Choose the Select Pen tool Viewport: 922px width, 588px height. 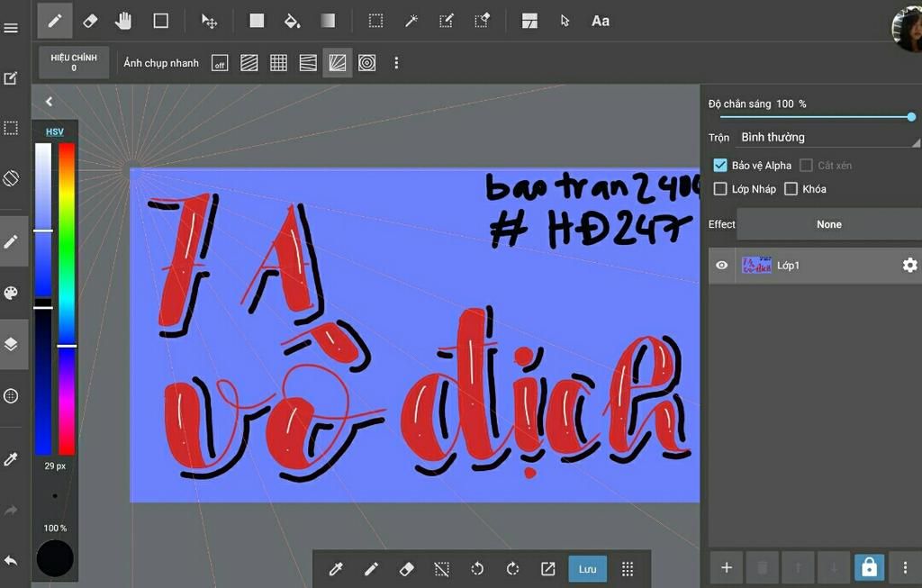(447, 22)
